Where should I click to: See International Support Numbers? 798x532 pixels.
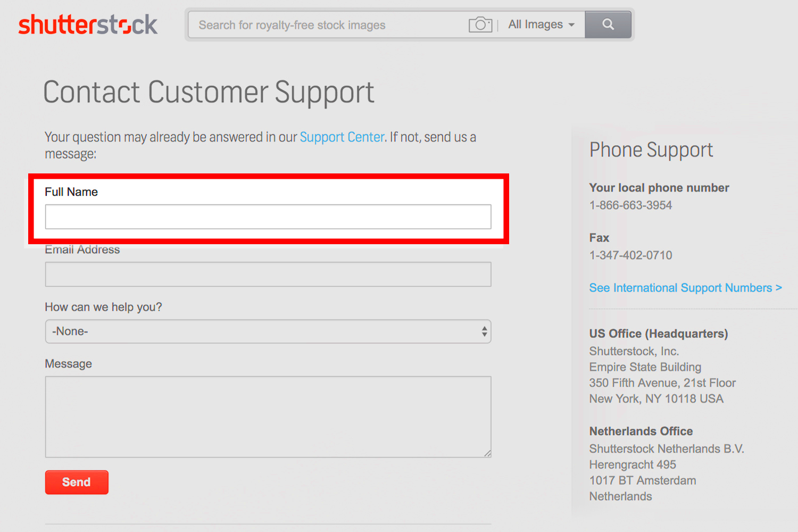click(x=685, y=287)
